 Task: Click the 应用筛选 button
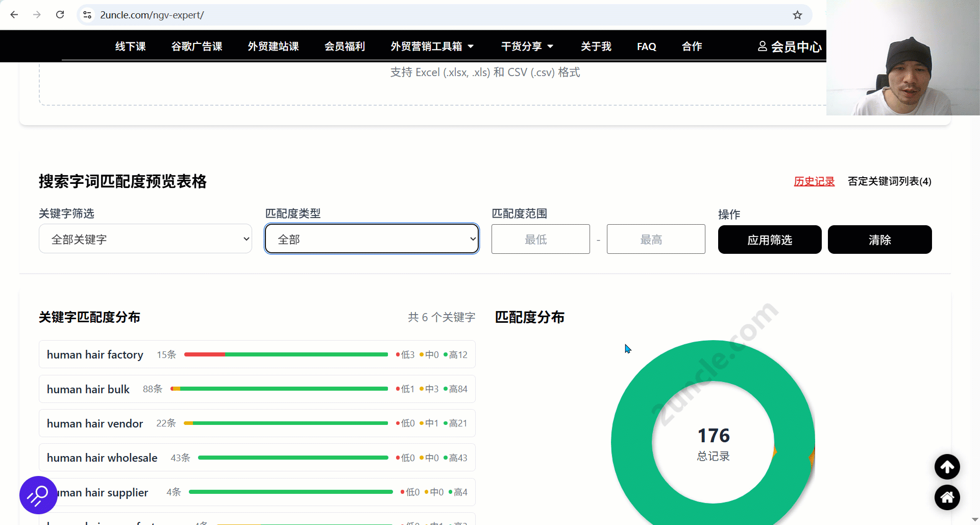pyautogui.click(x=769, y=240)
